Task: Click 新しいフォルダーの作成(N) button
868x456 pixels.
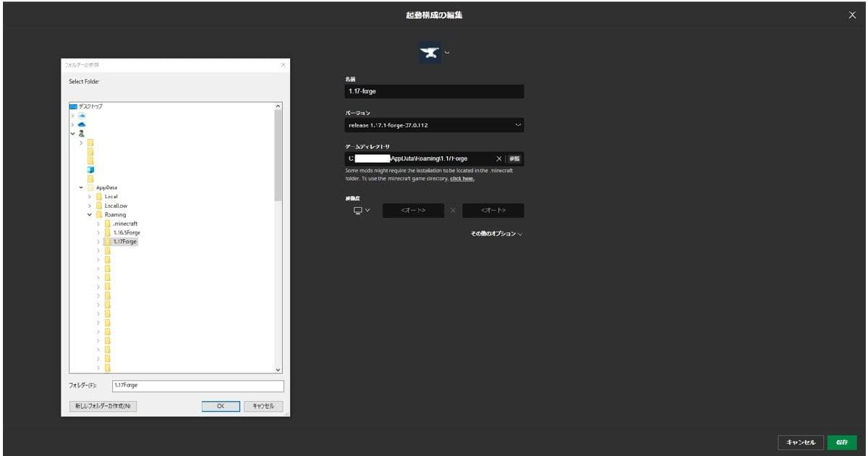Action: click(x=103, y=406)
